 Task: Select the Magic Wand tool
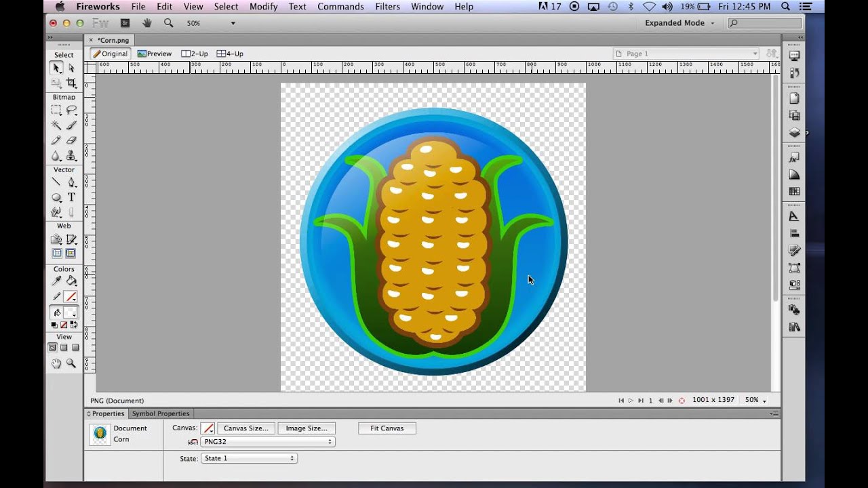tap(56, 125)
